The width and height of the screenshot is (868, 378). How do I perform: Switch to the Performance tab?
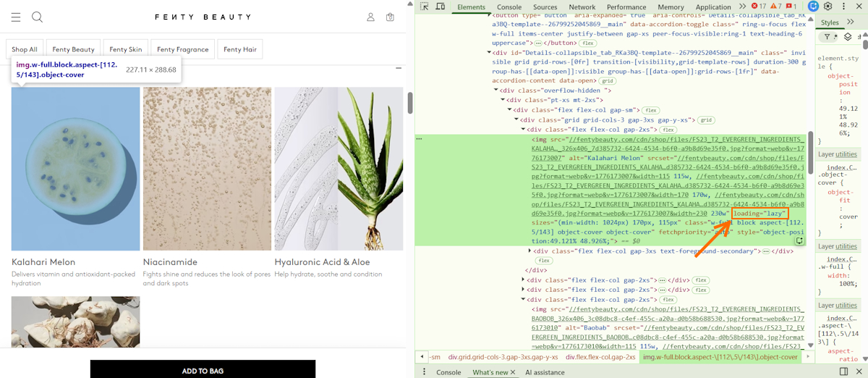tap(626, 7)
